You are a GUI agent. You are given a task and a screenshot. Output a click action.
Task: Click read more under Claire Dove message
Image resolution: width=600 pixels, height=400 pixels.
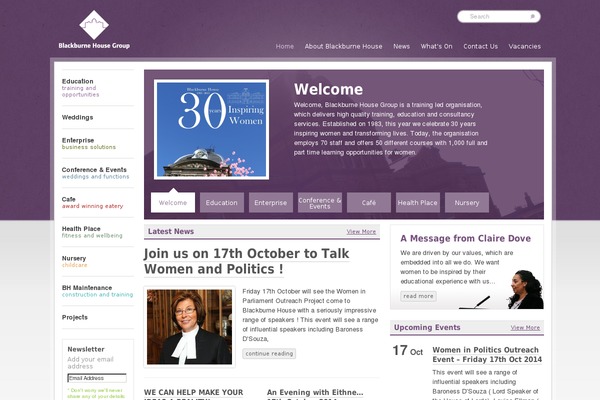pyautogui.click(x=418, y=296)
